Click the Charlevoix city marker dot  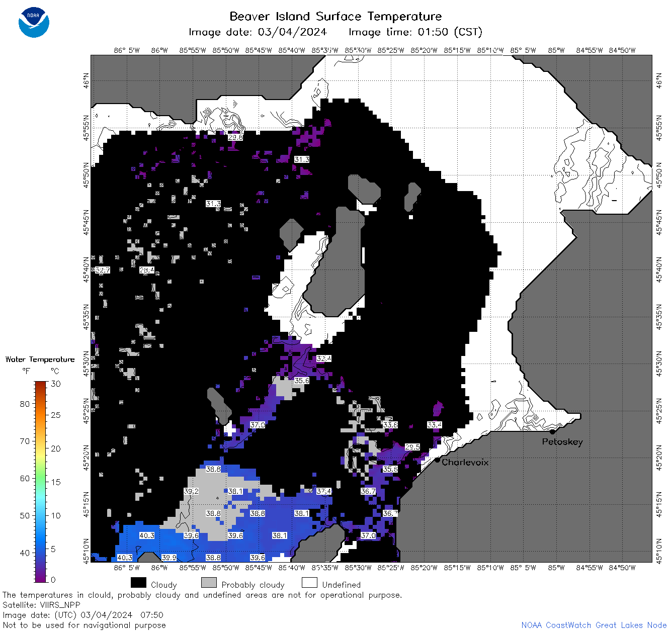click(437, 460)
